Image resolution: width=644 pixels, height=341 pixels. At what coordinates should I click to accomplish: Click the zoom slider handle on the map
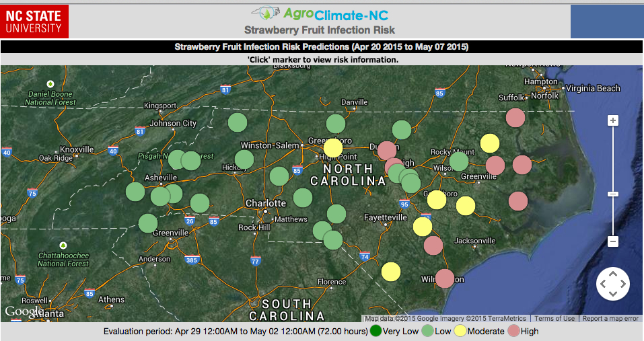(613, 194)
